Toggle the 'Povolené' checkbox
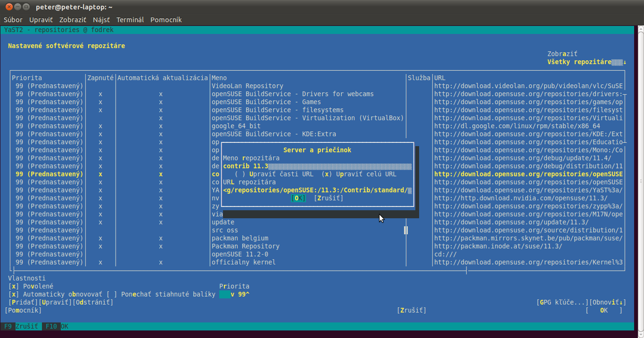This screenshot has width=644, height=338. pos(31,286)
